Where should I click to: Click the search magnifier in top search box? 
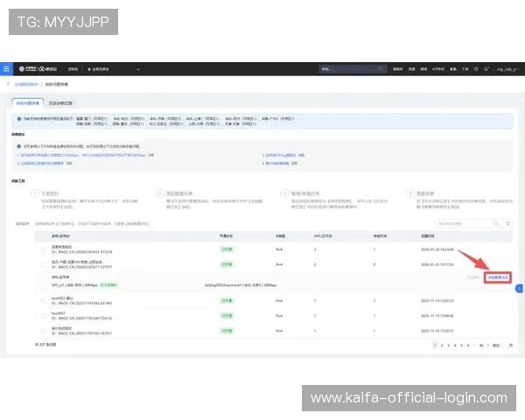click(381, 68)
